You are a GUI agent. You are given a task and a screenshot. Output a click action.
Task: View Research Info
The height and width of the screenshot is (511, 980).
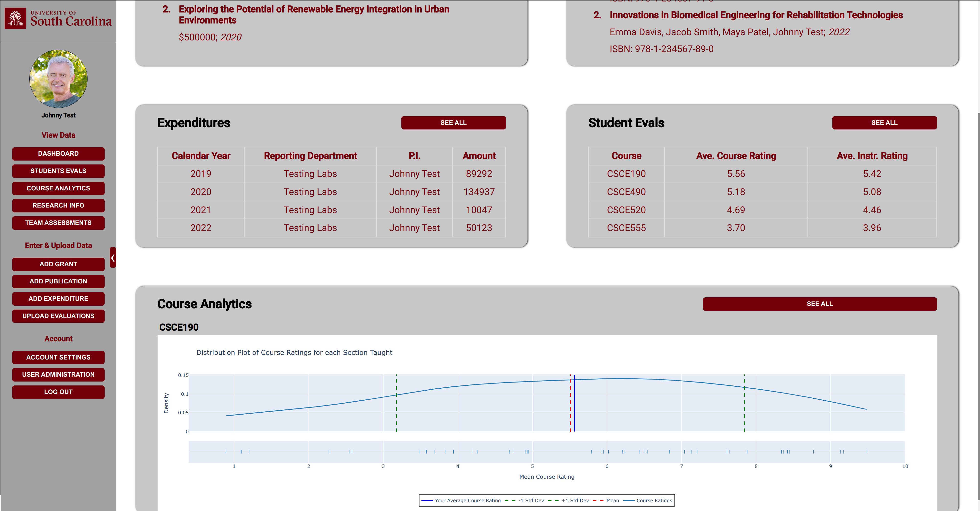(58, 205)
